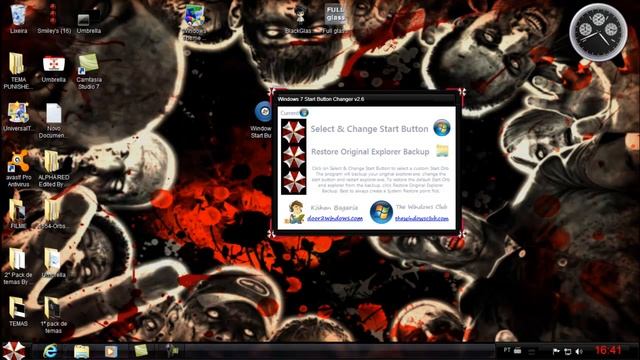The image size is (640, 360).
Task: Open the thewindowsclub.com link
Action: [x=422, y=218]
